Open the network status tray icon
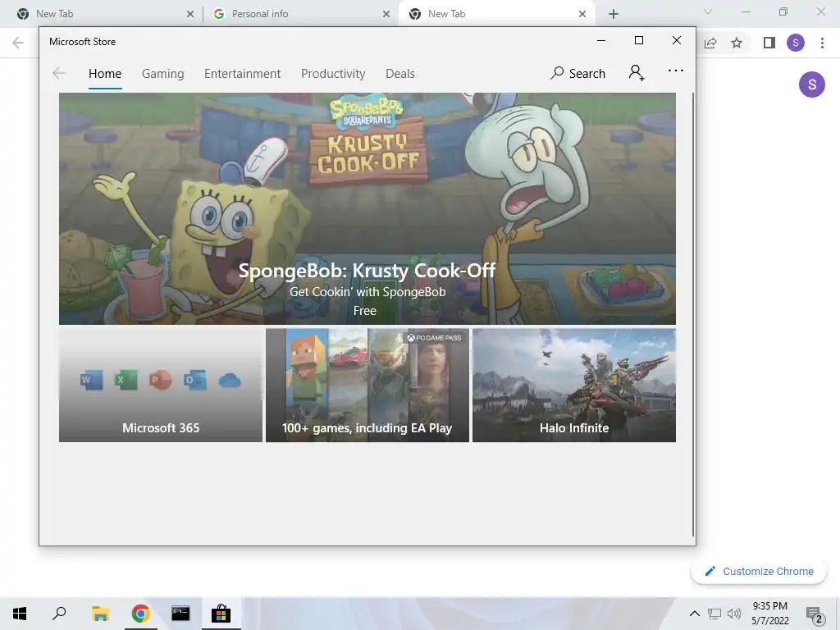The height and width of the screenshot is (630, 840). click(714, 614)
